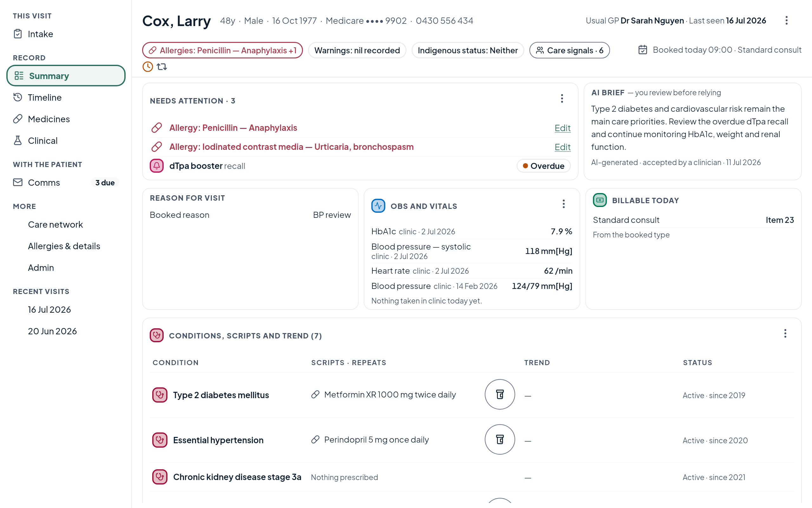The height and width of the screenshot is (508, 812).
Task: Click the booked appointment calendar icon
Action: [x=643, y=50]
